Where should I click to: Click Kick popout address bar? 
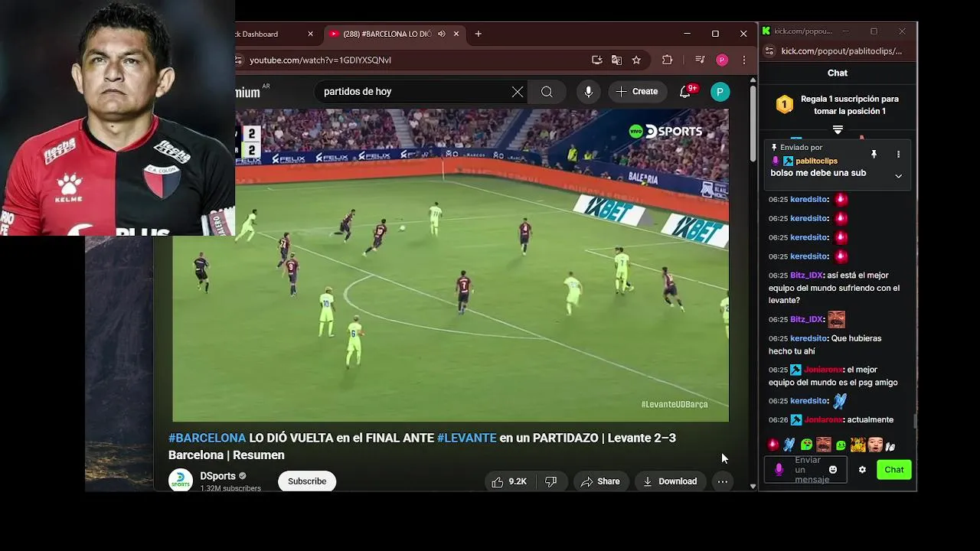click(841, 51)
